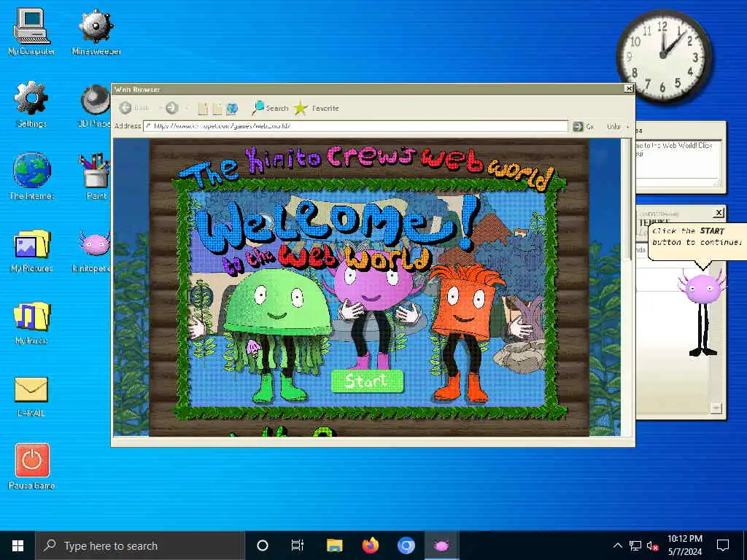Open the taskbar date and time

point(684,545)
